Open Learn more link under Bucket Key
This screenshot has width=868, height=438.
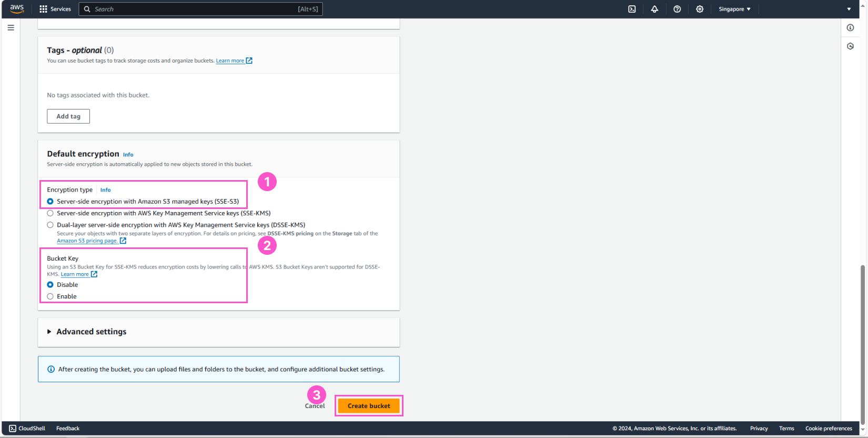(75, 274)
